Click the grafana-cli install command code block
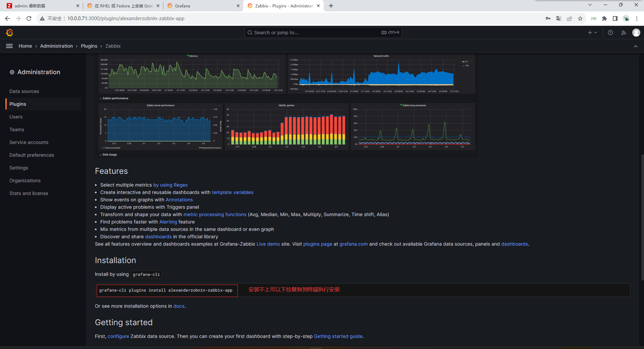Image resolution: width=644 pixels, height=349 pixels. pyautogui.click(x=363, y=290)
